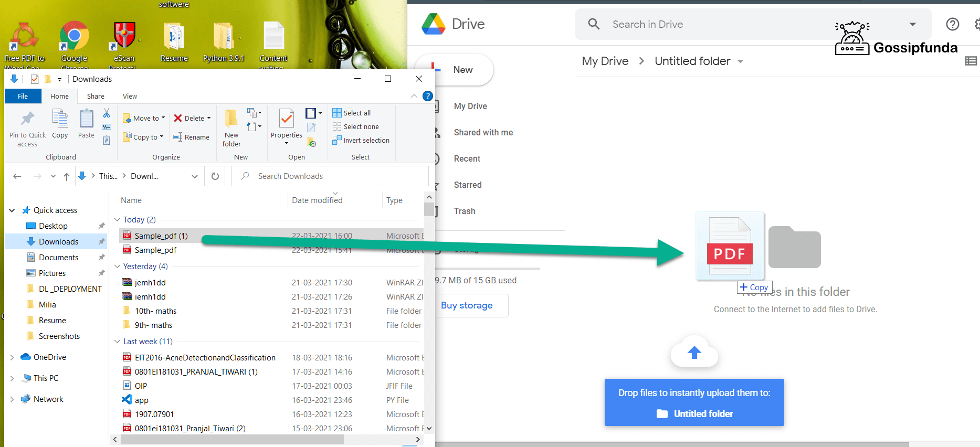Select Documents in the navigation pane
This screenshot has width=980, height=447.
pyautogui.click(x=58, y=258)
